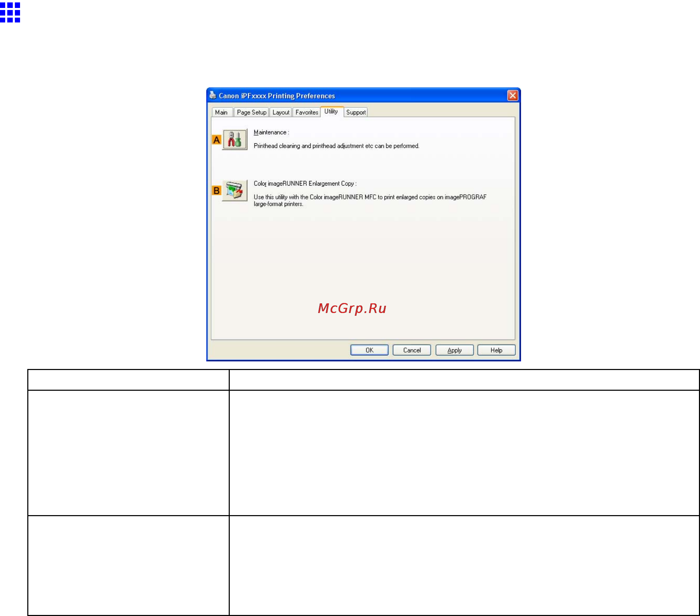Switch to the Main tab
The height and width of the screenshot is (616, 700).
tap(221, 112)
